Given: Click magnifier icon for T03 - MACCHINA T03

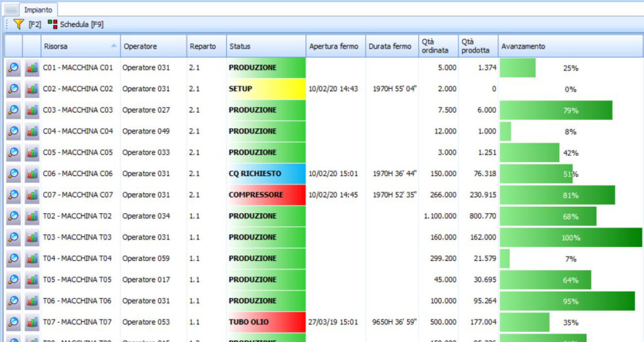Looking at the screenshot, I should 13,238.
